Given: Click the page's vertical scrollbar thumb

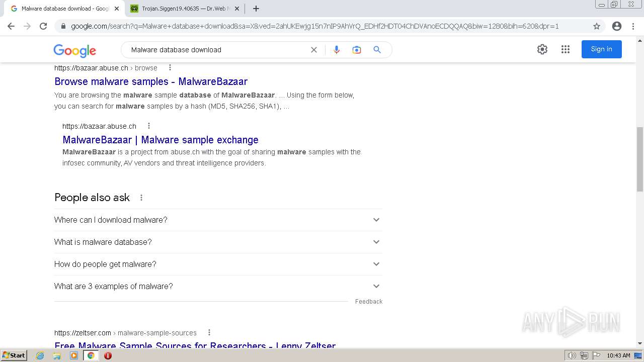Looking at the screenshot, I should (639, 159).
